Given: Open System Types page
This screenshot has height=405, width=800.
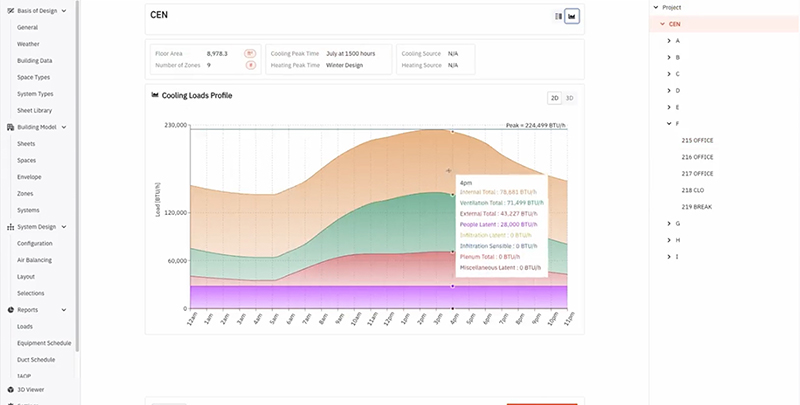Looking at the screenshot, I should [35, 94].
